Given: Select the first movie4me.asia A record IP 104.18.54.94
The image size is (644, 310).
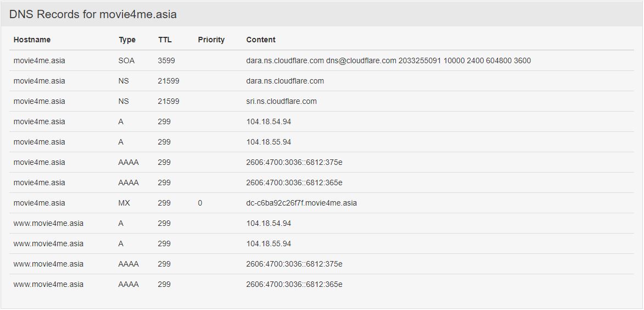Looking at the screenshot, I should point(268,121).
